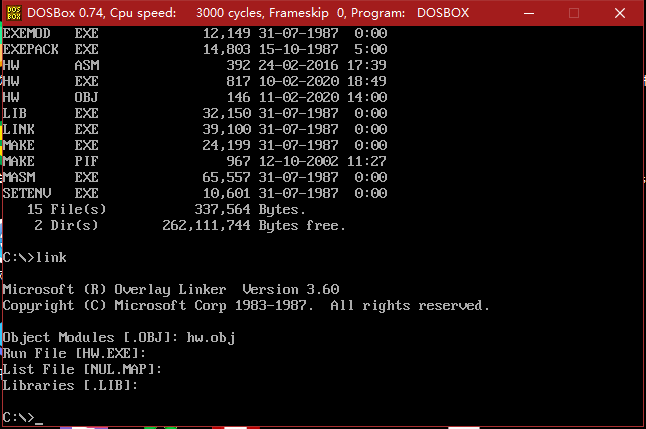This screenshot has width=646, height=429.
Task: Click the Run File [HW.EXE] prompt line
Action: 75,353
